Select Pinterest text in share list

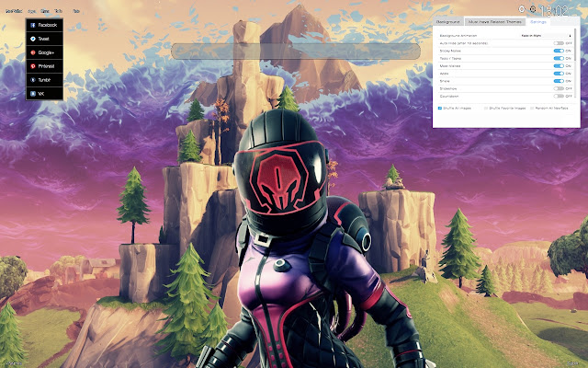(46, 66)
